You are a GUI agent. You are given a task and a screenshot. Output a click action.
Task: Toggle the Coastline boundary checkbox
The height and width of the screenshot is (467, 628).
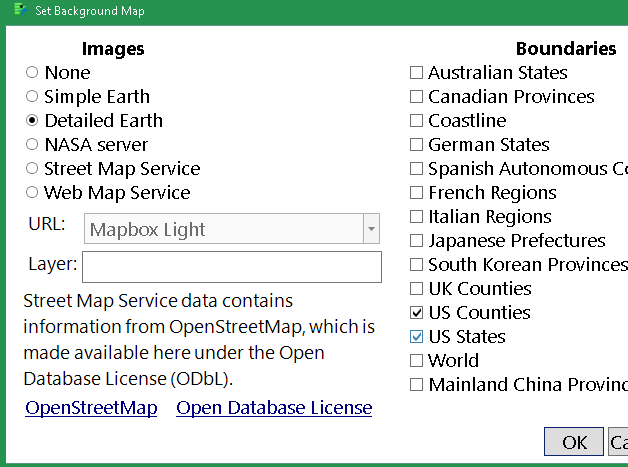click(416, 121)
